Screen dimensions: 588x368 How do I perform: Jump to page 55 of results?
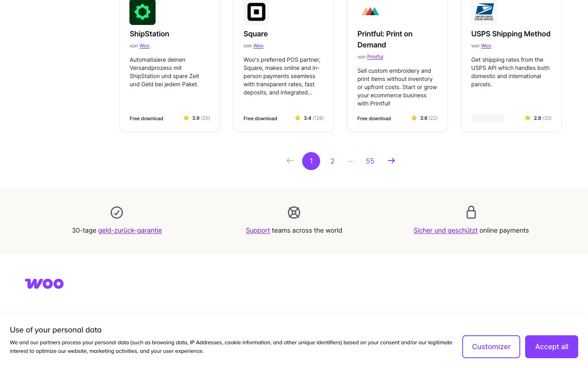[370, 161]
